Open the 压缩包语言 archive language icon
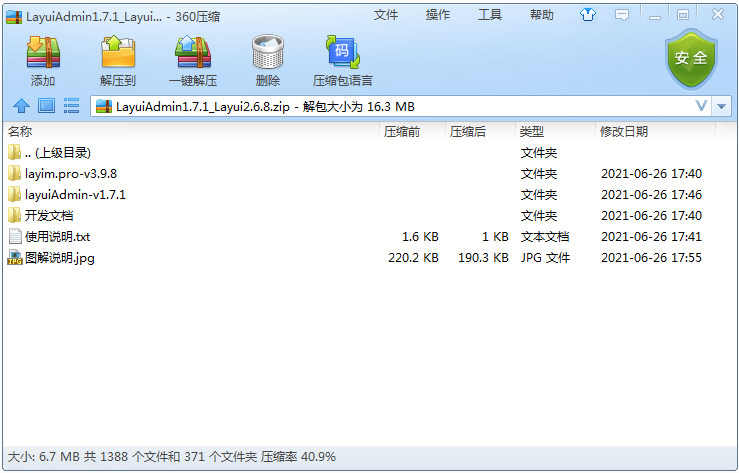This screenshot has height=473, width=739. (x=343, y=52)
